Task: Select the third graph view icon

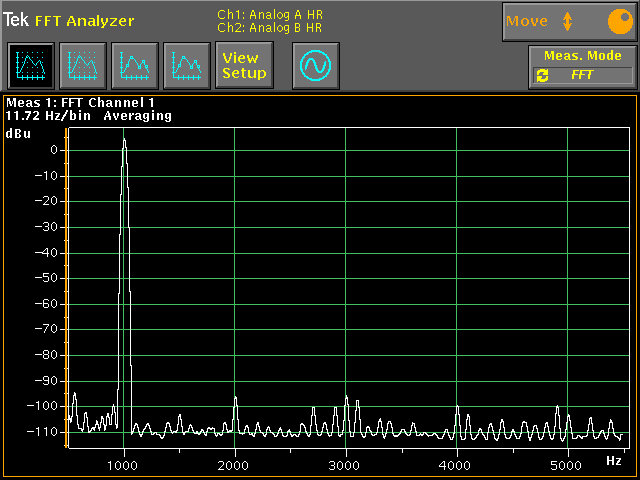Action: [133, 66]
